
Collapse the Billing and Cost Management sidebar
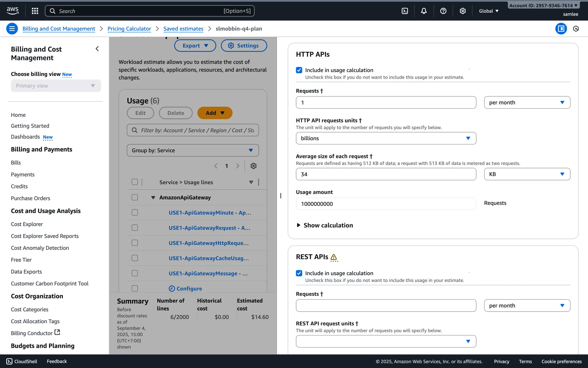97,49
